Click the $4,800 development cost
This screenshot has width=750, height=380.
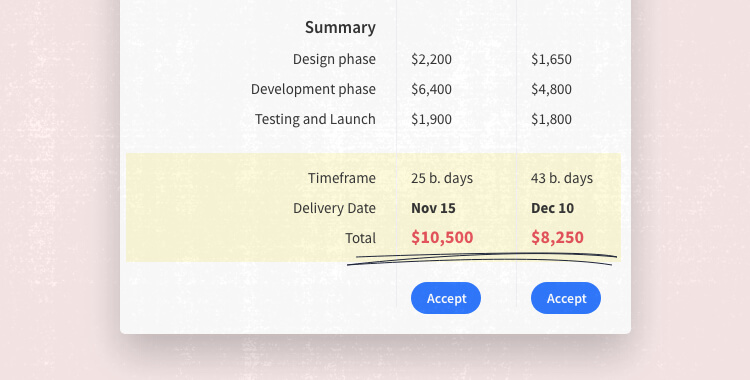(x=551, y=89)
